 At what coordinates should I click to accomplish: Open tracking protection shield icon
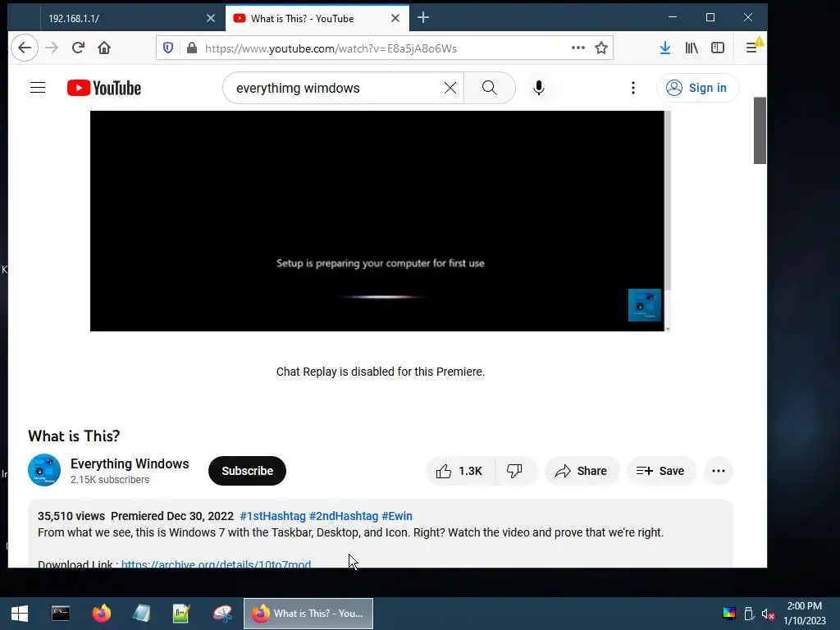click(168, 48)
